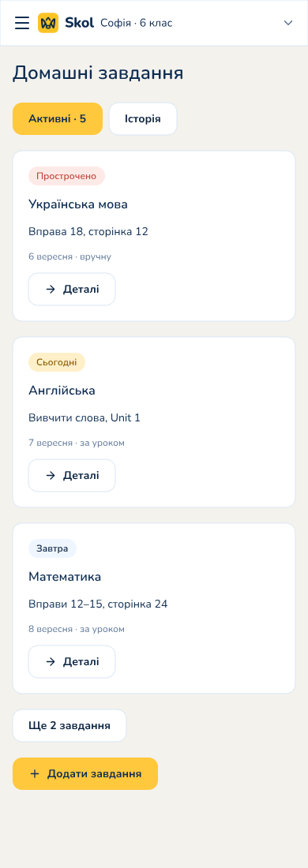Click the arrow icon in Англійська Деталі
Viewport: 308px width, 868px height.
point(51,475)
